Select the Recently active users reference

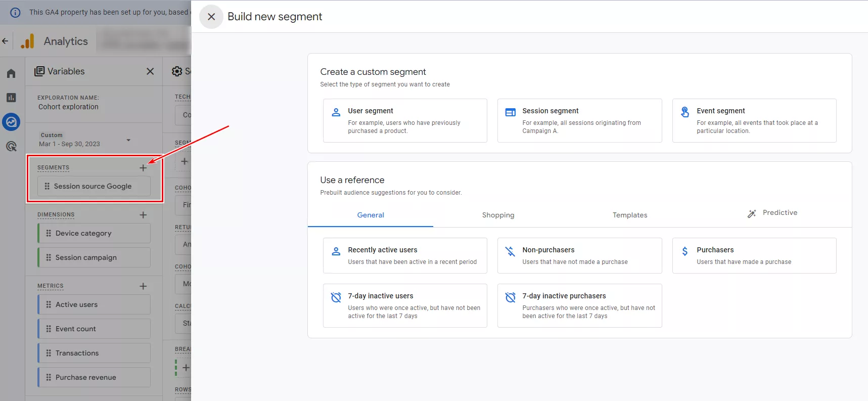pyautogui.click(x=405, y=255)
